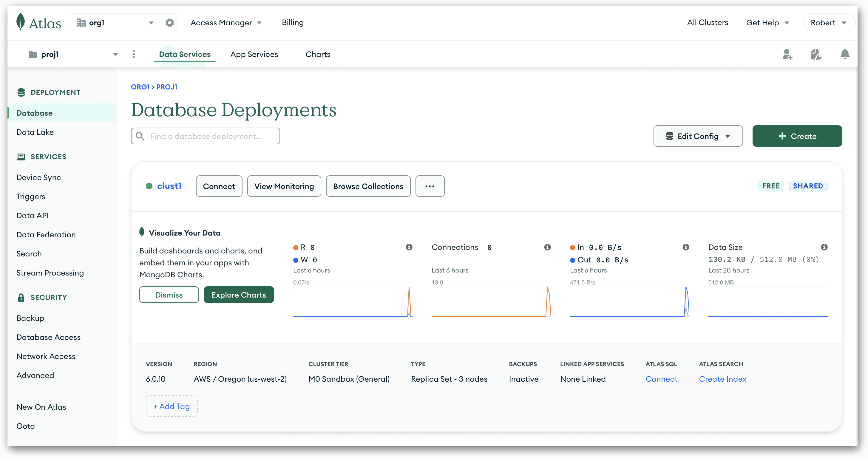
Task: Switch to Data Services tab
Action: point(185,54)
